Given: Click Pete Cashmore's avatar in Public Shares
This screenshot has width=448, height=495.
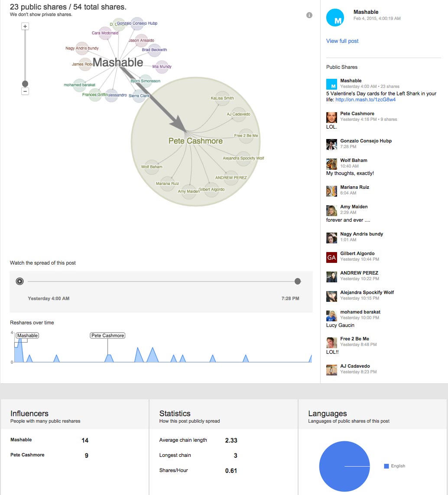Looking at the screenshot, I should coord(331,117).
